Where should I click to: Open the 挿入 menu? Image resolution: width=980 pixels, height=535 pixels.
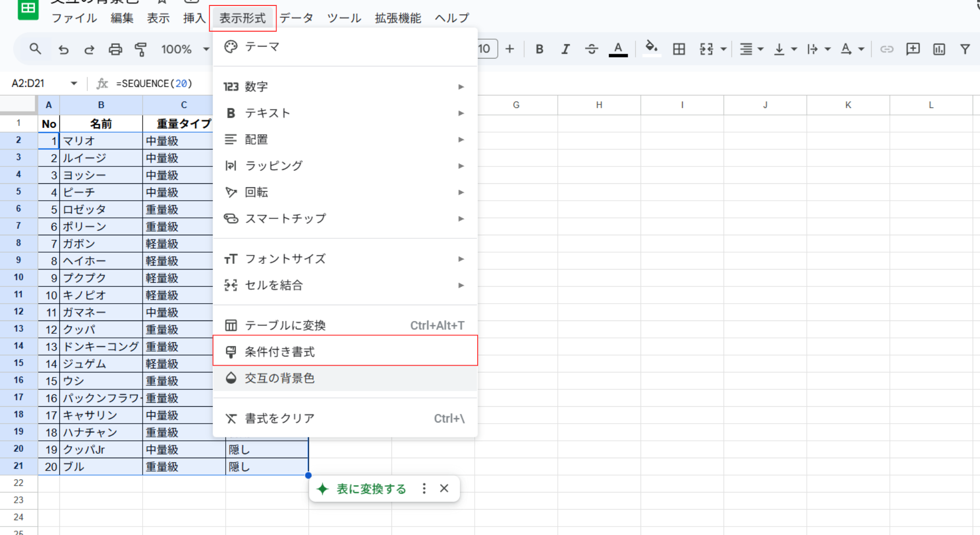(194, 18)
